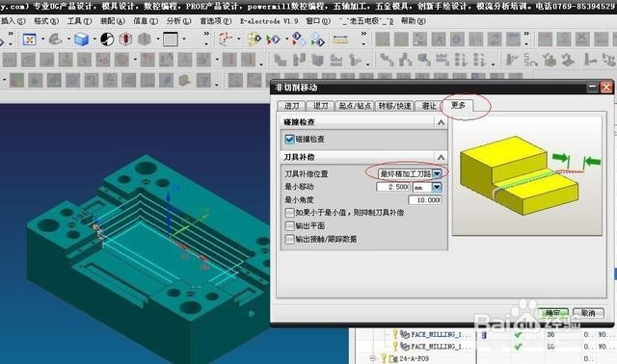Click the yellow gear generate toolpath icon

(x=255, y=39)
